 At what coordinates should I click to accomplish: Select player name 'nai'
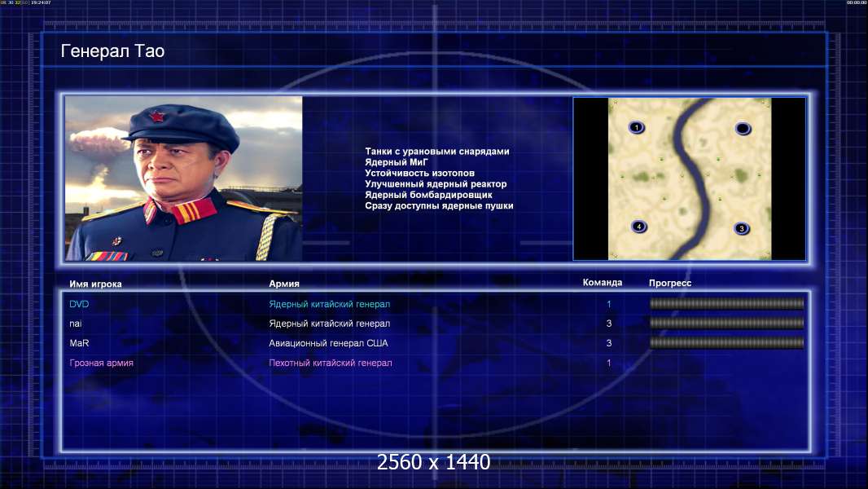(x=75, y=324)
